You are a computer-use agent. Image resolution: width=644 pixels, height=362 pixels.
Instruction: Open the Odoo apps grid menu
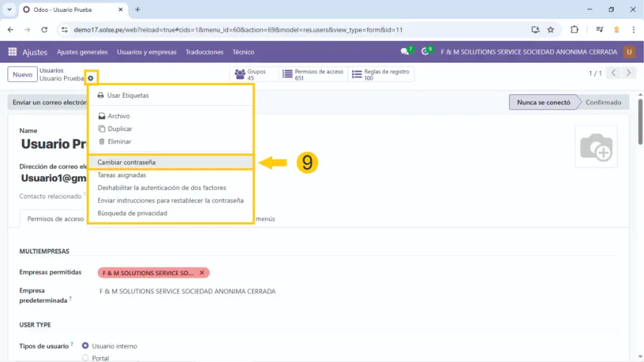pos(13,52)
